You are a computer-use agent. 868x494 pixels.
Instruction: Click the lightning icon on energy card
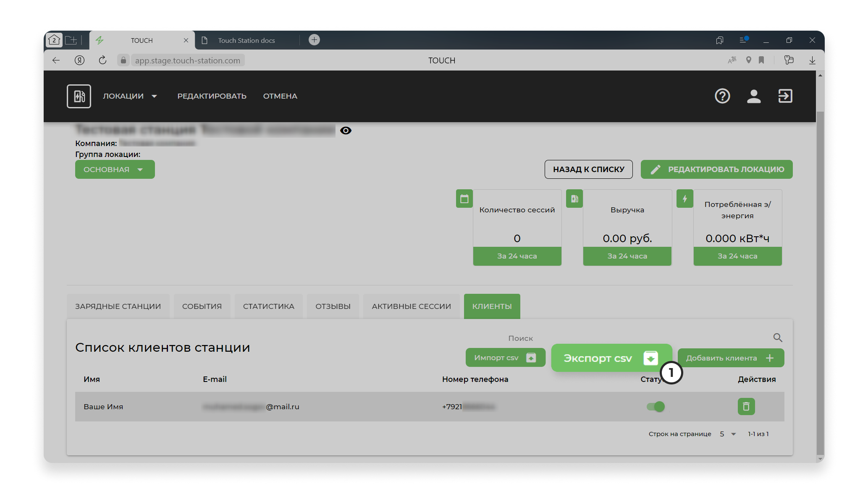tap(684, 199)
